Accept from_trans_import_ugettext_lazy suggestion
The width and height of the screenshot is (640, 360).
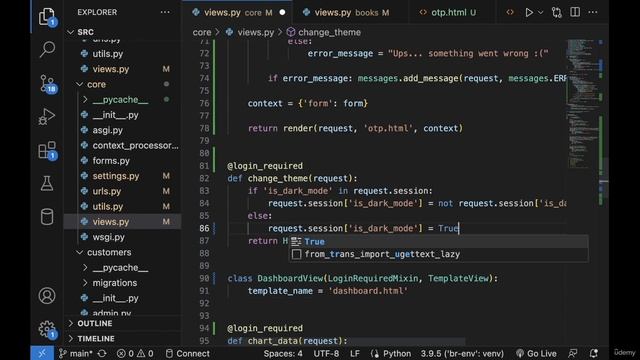tap(438, 254)
